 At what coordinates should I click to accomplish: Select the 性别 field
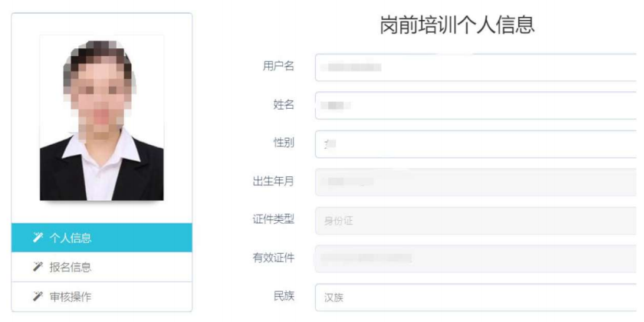(475, 144)
